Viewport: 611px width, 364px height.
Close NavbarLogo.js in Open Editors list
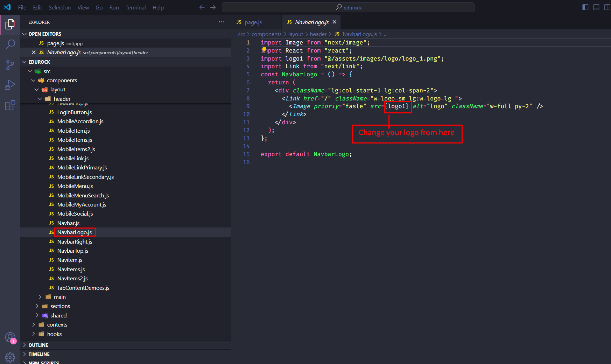(34, 52)
